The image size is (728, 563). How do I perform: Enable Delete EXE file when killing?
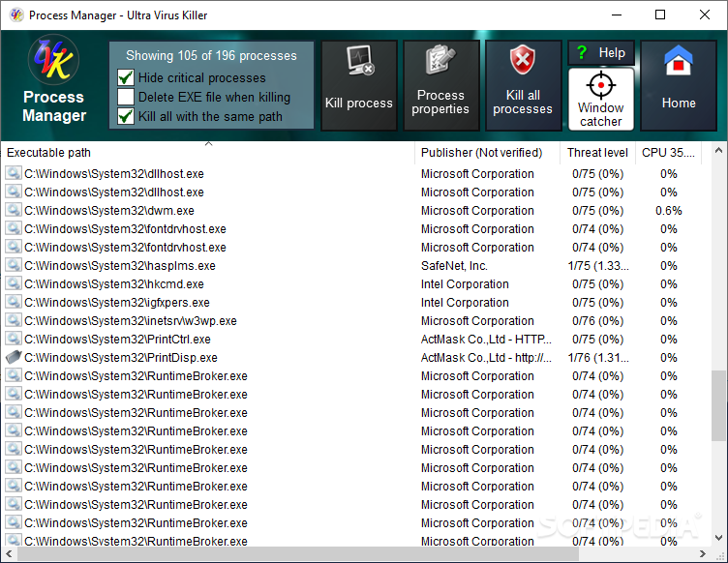(x=125, y=97)
